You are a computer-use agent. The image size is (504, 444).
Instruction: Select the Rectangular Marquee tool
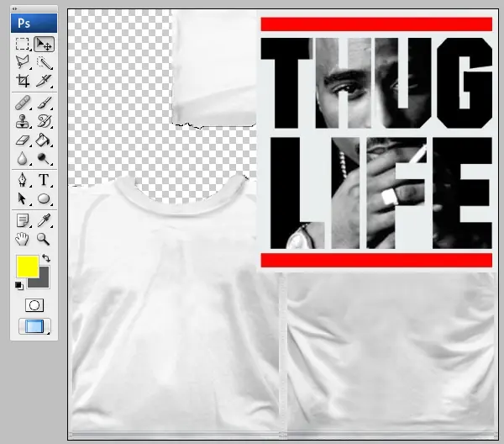tap(22, 44)
